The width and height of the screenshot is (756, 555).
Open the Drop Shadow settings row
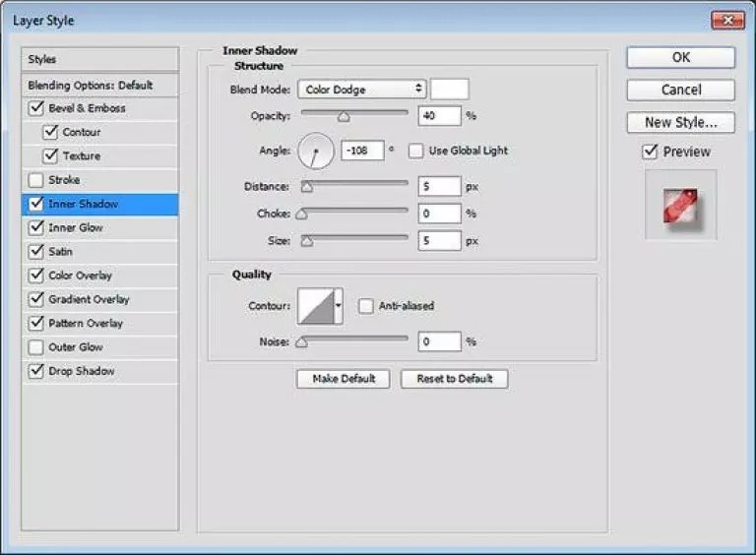[x=99, y=371]
